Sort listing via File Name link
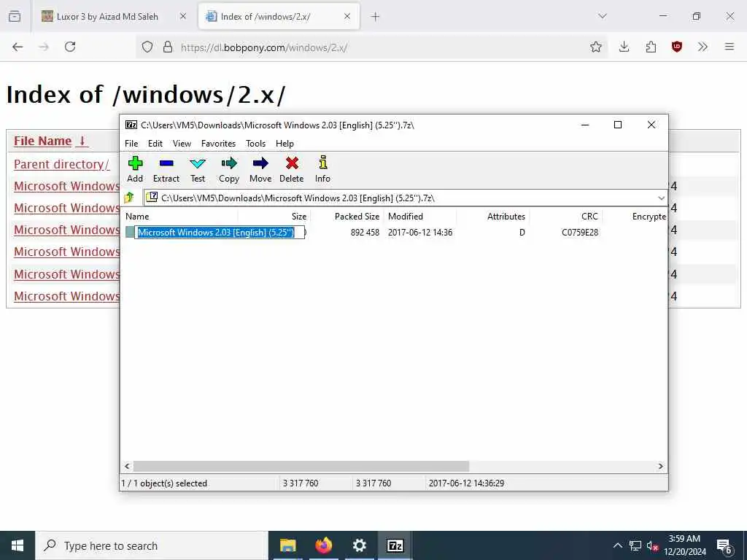 [42, 141]
